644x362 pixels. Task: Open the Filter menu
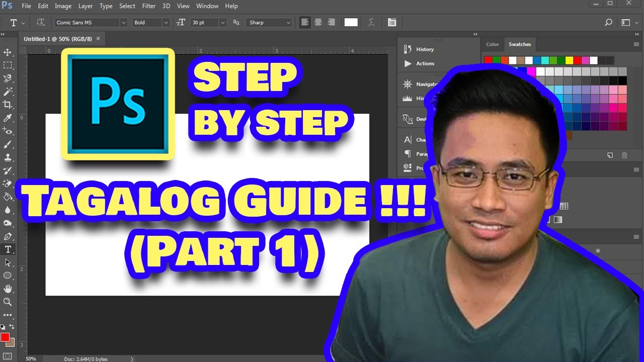pyautogui.click(x=149, y=6)
